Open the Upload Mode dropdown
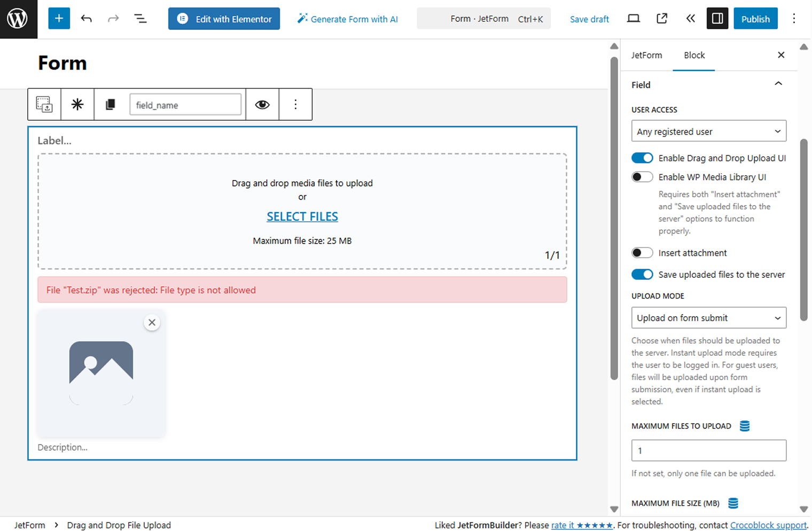The width and height of the screenshot is (812, 531). click(x=708, y=318)
